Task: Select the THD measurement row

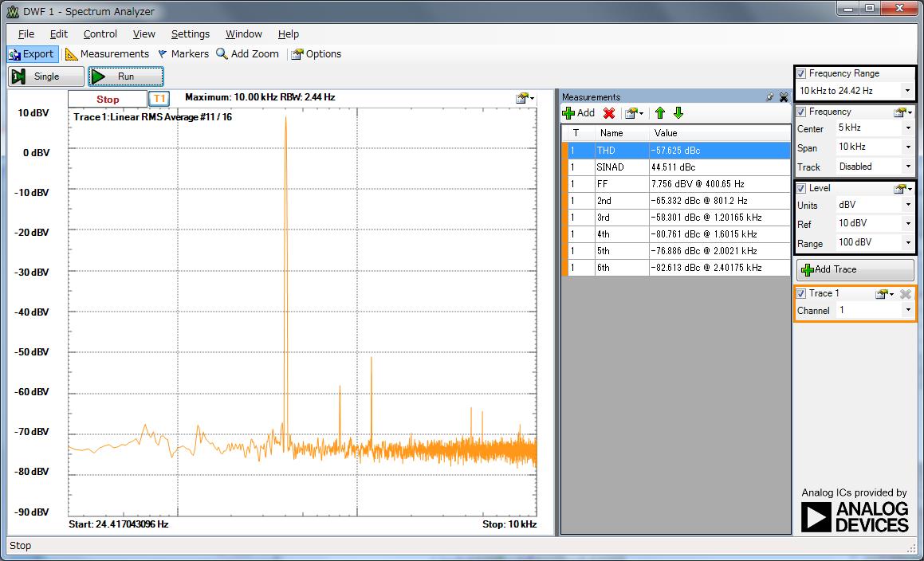Action: [x=678, y=151]
